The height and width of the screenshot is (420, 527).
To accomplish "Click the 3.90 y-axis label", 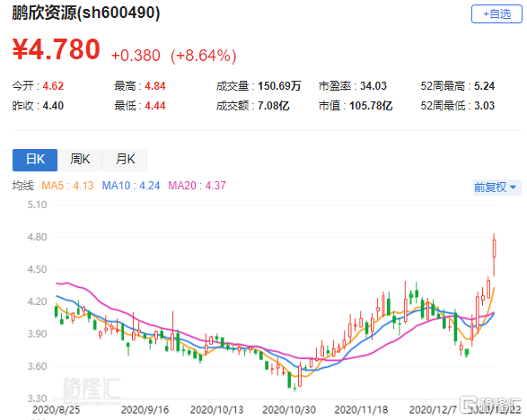I will coord(38,334).
